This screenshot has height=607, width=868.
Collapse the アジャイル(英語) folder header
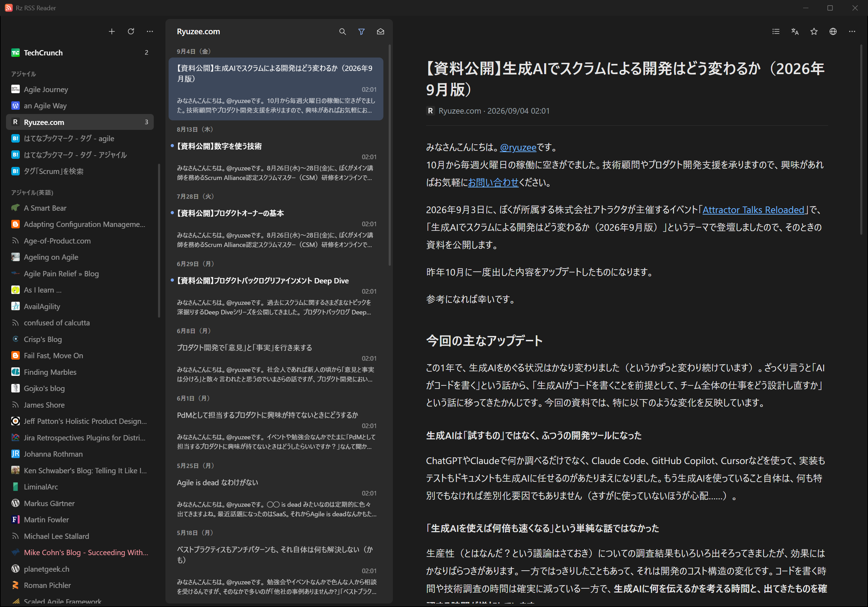pyautogui.click(x=32, y=192)
